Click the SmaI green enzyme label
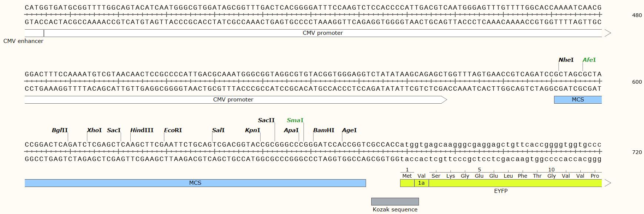 coord(295,120)
